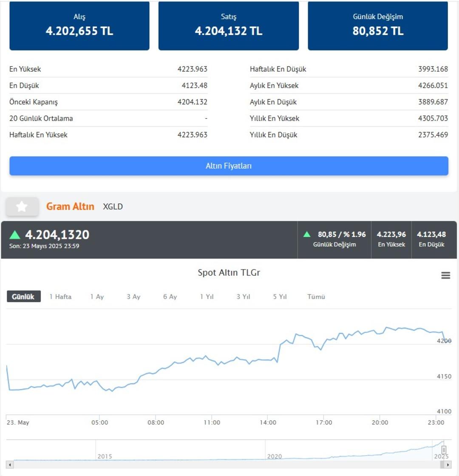
Task: Click the Satış price card
Action: coord(229,26)
